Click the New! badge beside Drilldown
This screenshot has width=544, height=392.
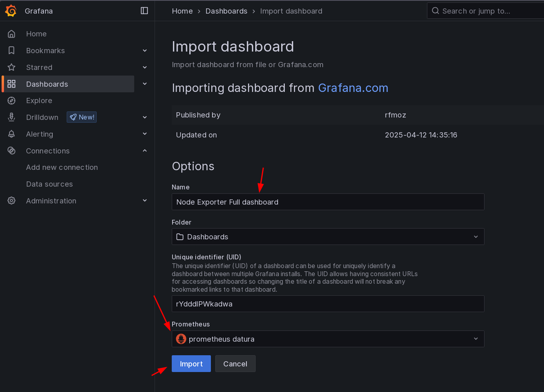click(82, 117)
